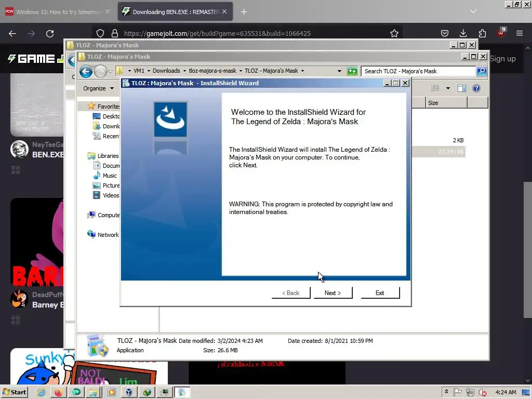Viewport: 532px width, 399px height.
Task: Click the Barney game thumbnail
Action: tap(37, 242)
